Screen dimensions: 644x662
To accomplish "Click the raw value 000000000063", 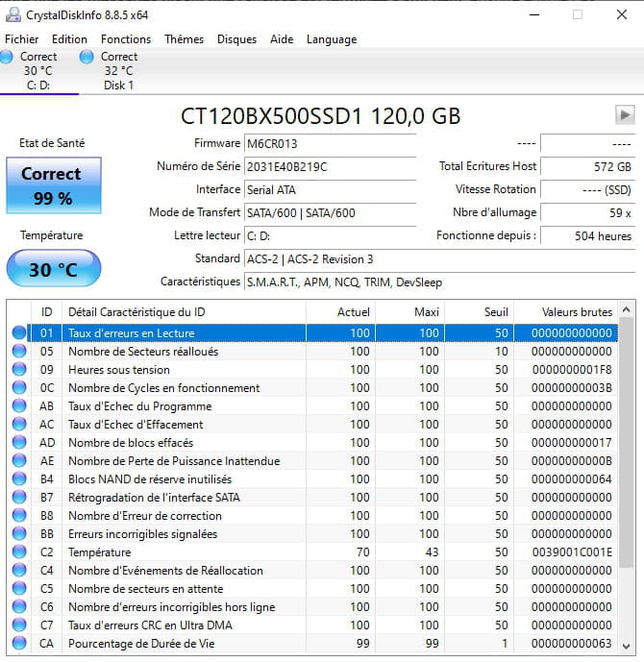I will click(x=572, y=644).
